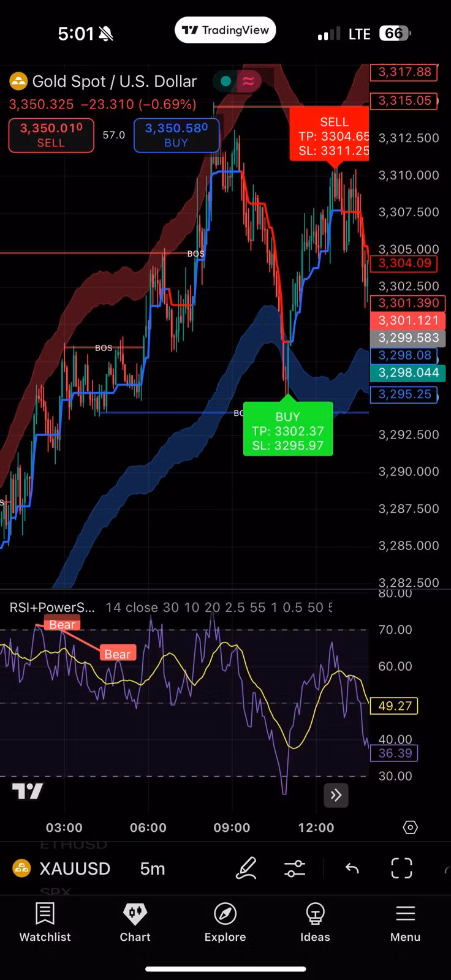Tap the RSI+PowerS indicator title
Viewport: 451px width, 980px height.
52,608
